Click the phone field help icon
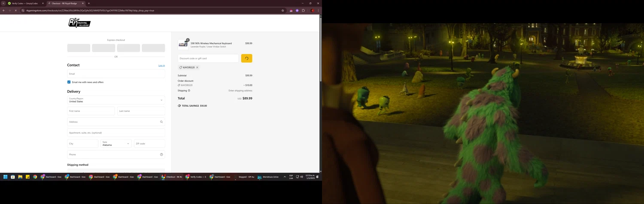This screenshot has width=644, height=204. click(161, 154)
